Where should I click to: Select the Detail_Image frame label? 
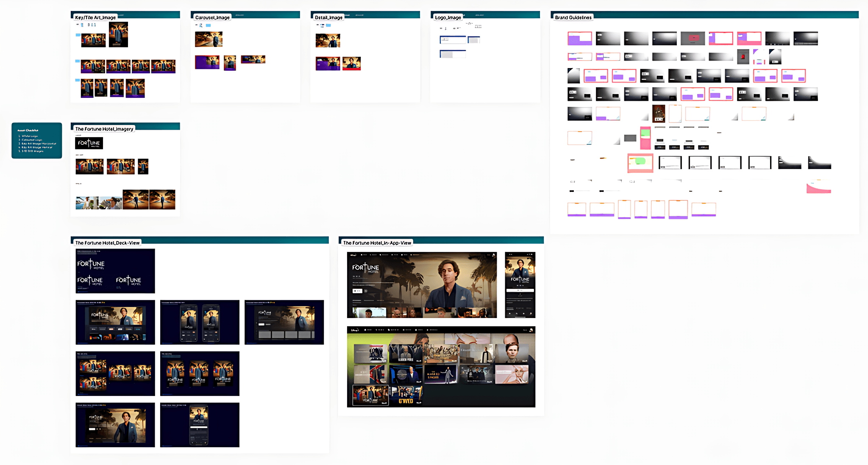(x=328, y=17)
